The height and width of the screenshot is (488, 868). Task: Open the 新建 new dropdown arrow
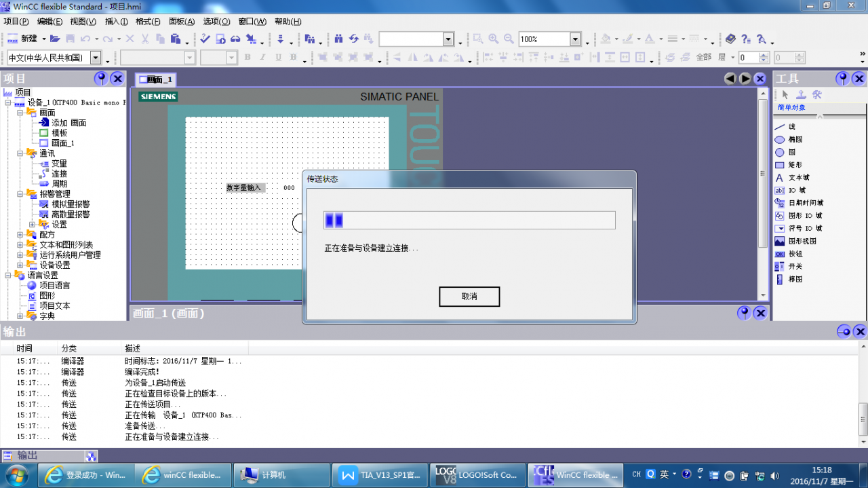tap(44, 39)
